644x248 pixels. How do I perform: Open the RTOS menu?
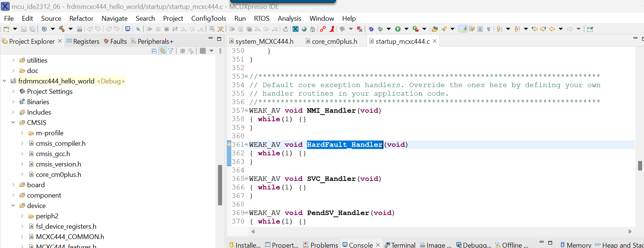tap(261, 19)
